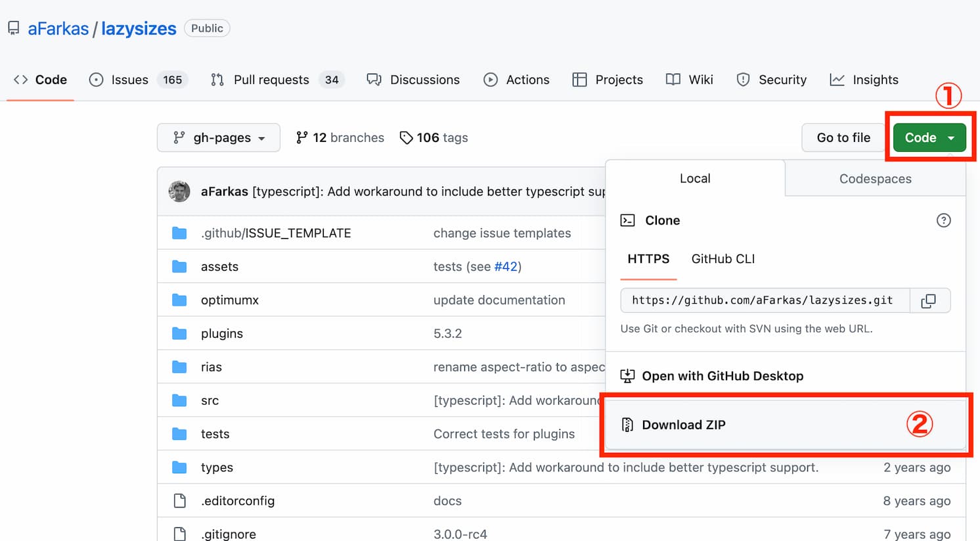Open the Wiki tab
The width and height of the screenshot is (980, 541).
point(689,80)
